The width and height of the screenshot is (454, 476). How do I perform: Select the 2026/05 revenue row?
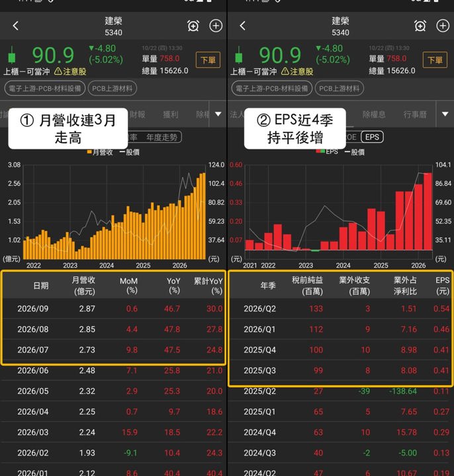[113, 391]
